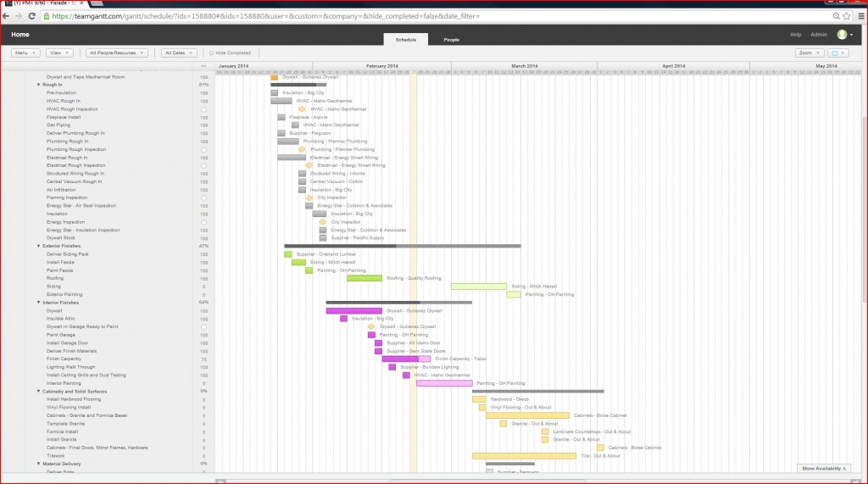Click Roofing - Quality Roofing label
The image size is (868, 484).
414,278
